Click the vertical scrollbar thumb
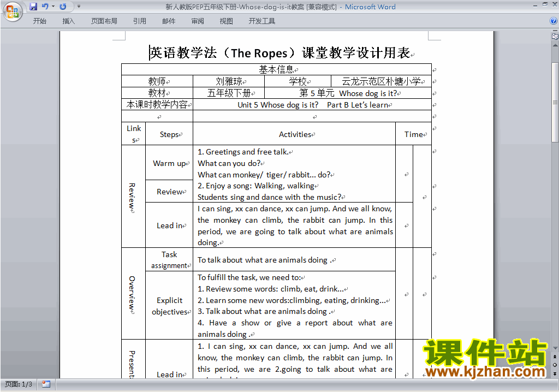The height and width of the screenshot is (392, 559). [x=555, y=102]
